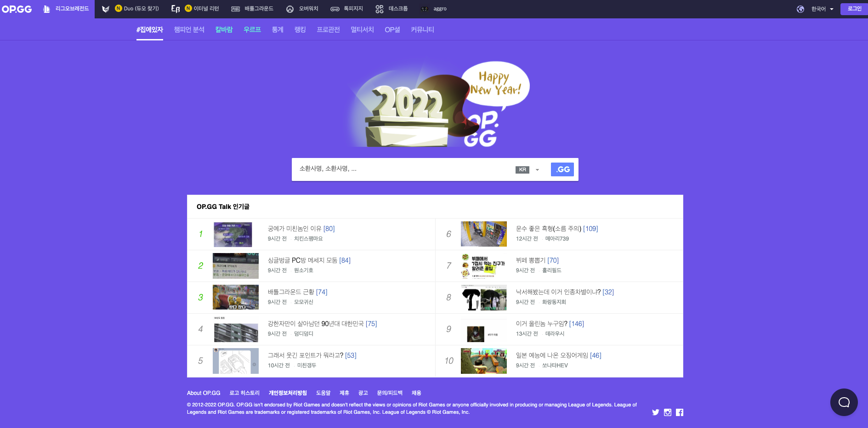Click author name 치킨스팸마요

coord(308,239)
